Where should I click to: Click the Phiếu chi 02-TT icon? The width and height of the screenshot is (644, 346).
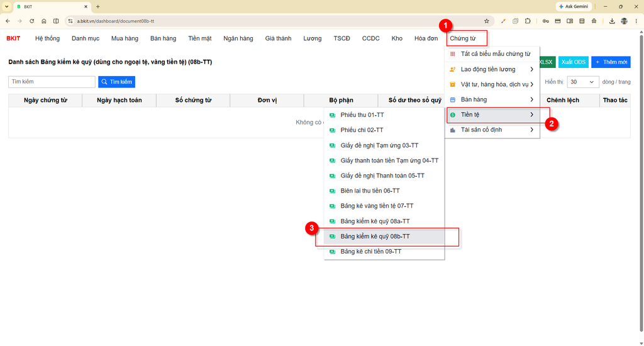(332, 130)
